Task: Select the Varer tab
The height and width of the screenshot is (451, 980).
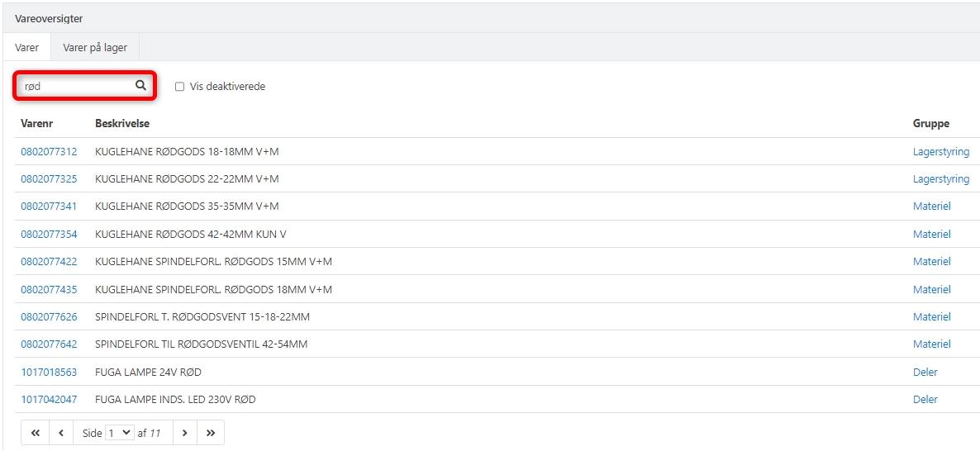Action: 27,48
